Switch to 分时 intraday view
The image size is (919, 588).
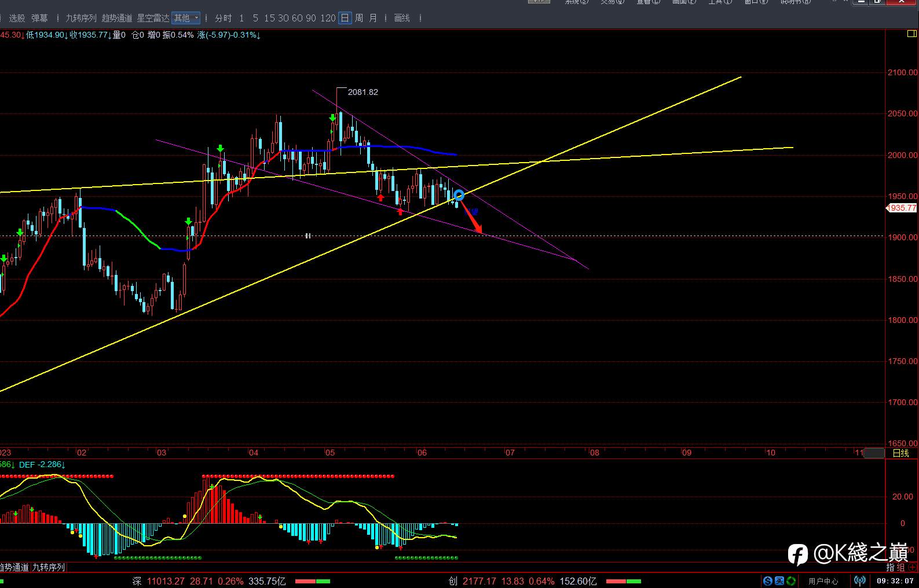(x=223, y=19)
